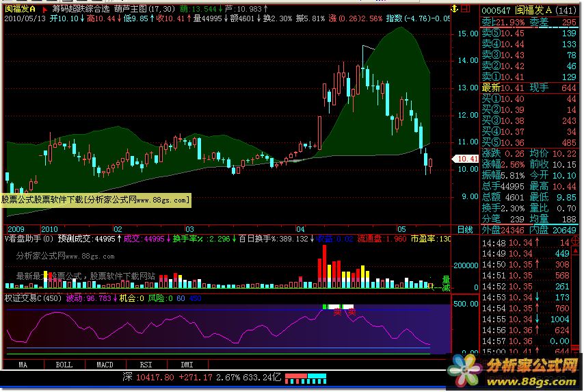Select the 买④ 10.37 order row
The width and height of the screenshot is (584, 392).
point(529,131)
